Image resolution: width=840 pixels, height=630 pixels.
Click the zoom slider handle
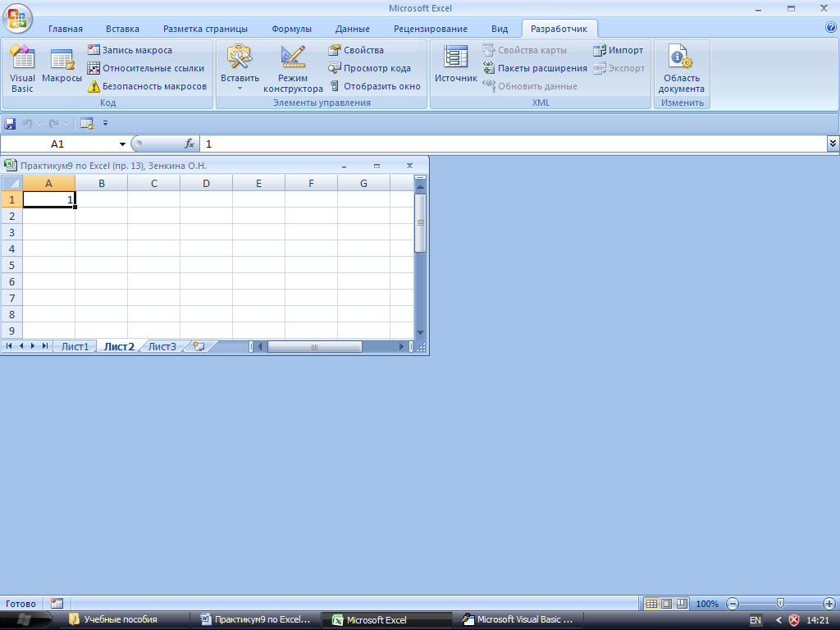coord(781,604)
